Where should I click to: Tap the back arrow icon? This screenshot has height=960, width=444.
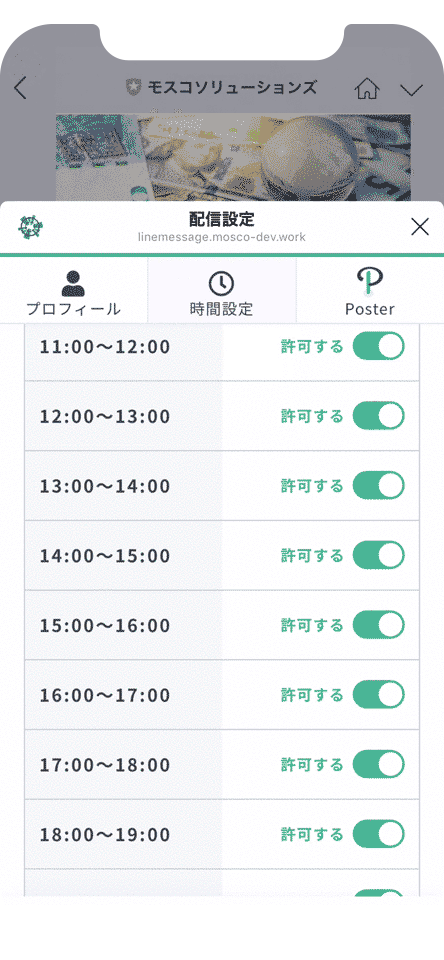click(21, 89)
